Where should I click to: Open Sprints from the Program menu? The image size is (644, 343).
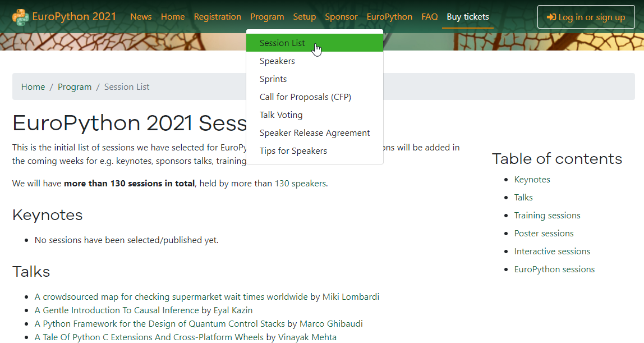coord(273,79)
